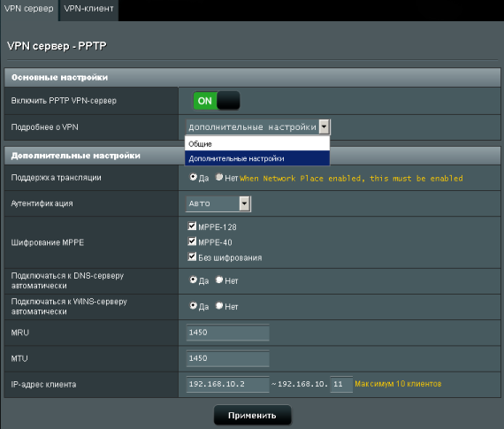Select Общие from the dropdown list

coord(257,144)
